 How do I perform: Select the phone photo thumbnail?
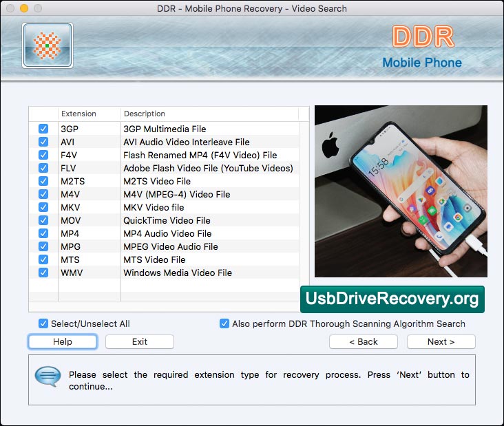click(401, 191)
